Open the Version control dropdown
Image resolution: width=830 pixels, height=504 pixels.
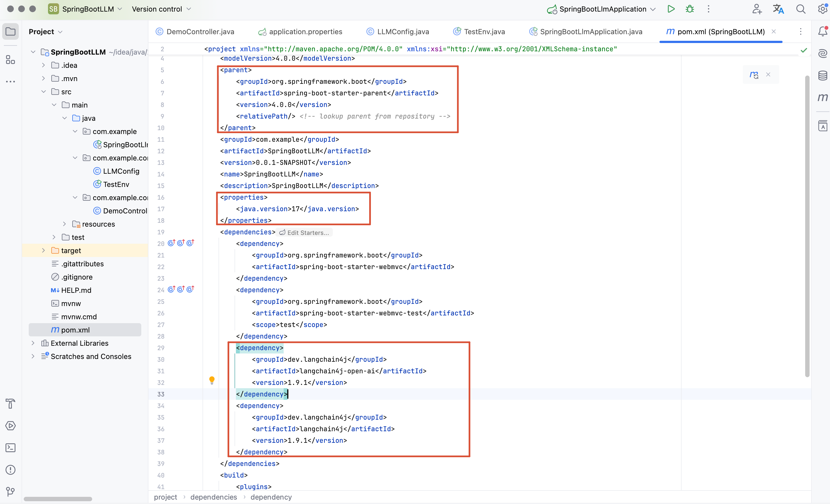coord(161,9)
